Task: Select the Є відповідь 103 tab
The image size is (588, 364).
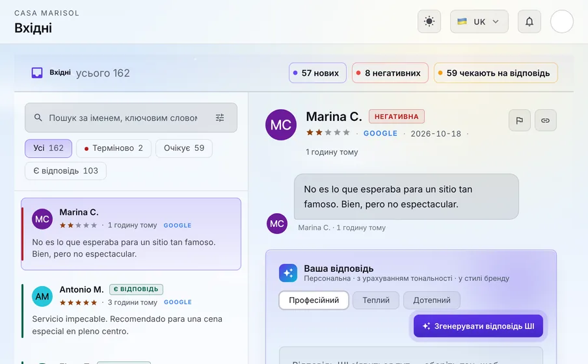Action: [x=66, y=171]
